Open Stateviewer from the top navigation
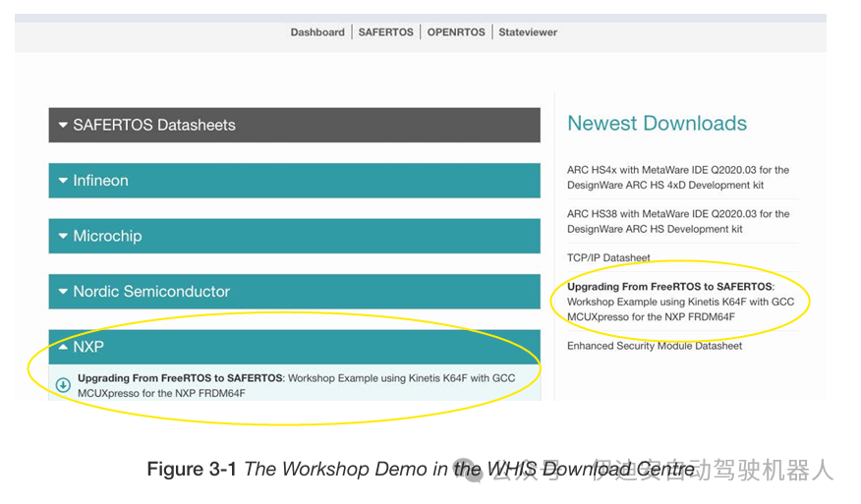This screenshot has height=504, width=861. 528,32
